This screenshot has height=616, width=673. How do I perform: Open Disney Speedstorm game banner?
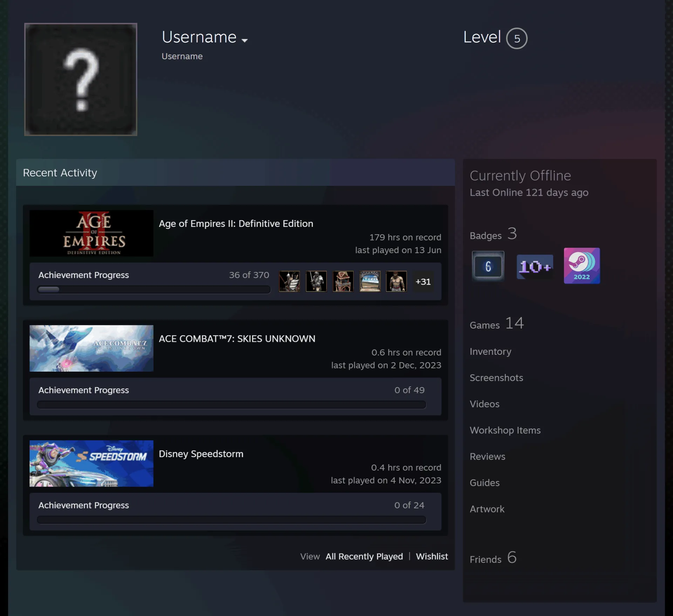coord(91,463)
